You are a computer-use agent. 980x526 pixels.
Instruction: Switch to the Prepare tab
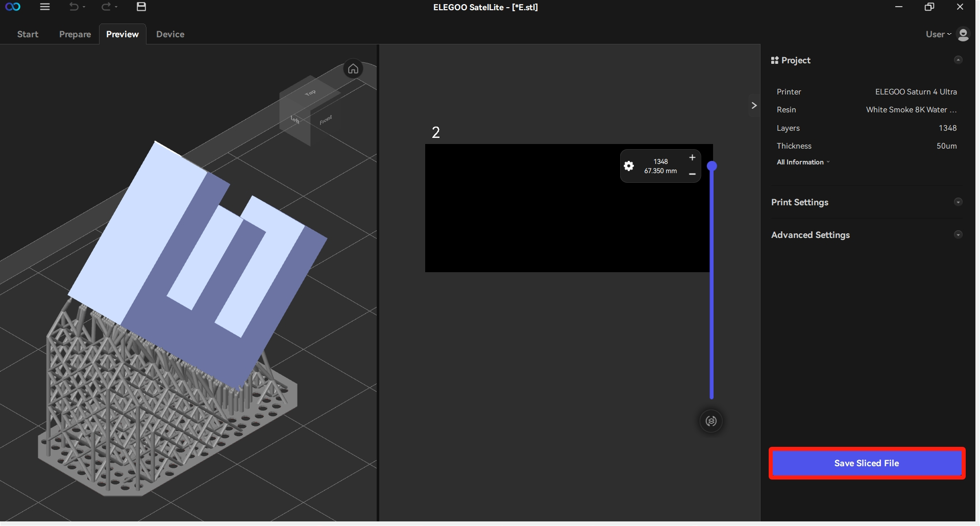75,34
